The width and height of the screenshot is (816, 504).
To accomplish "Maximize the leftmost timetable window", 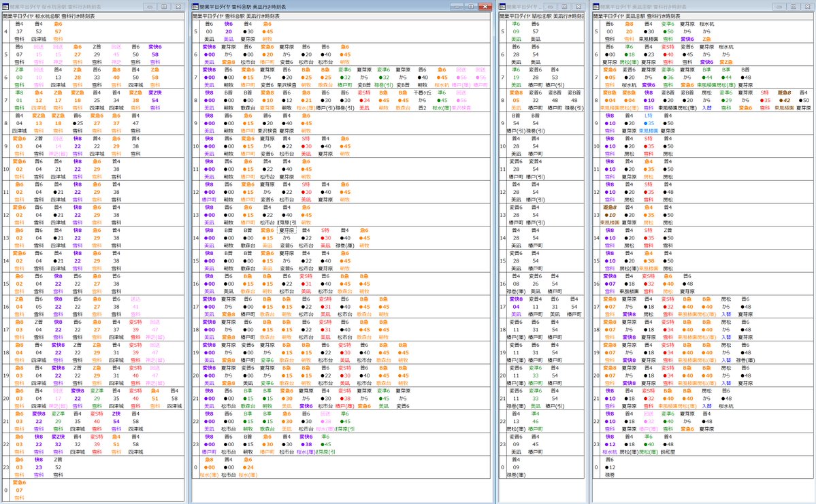I will tap(164, 7).
